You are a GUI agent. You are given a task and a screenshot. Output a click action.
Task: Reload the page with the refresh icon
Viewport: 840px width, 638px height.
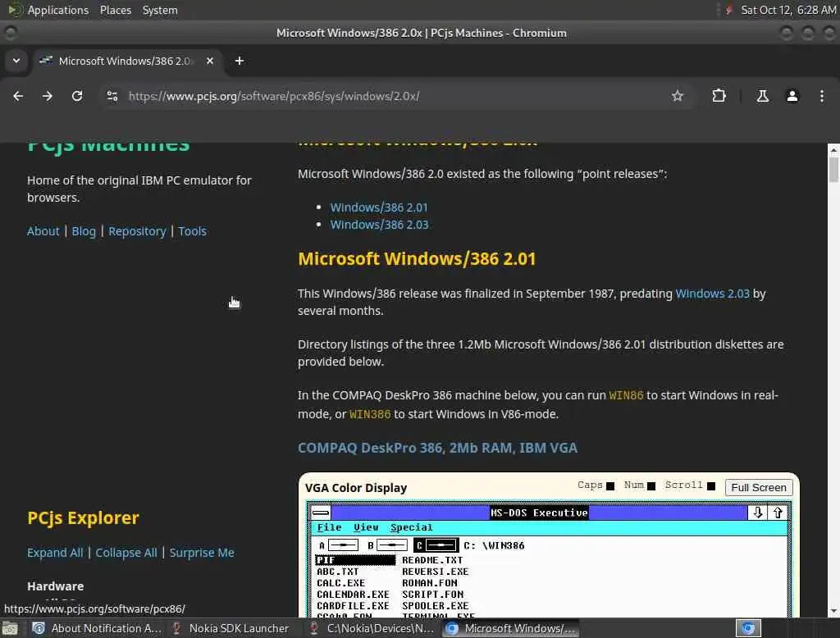tap(77, 96)
